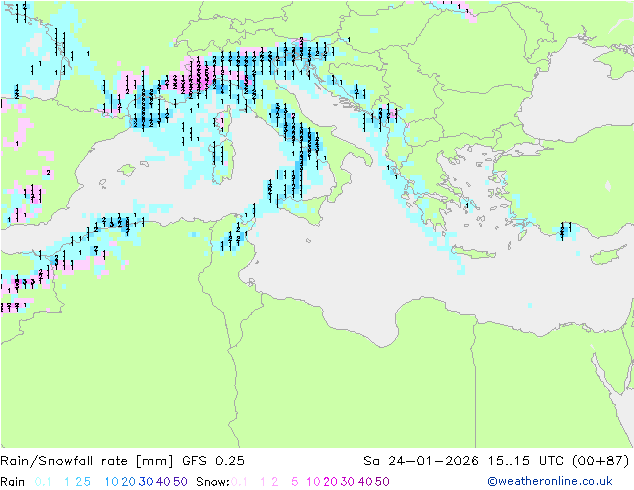The width and height of the screenshot is (634, 490).
Task: Click the Snow legend value 40
Action: 365,482
